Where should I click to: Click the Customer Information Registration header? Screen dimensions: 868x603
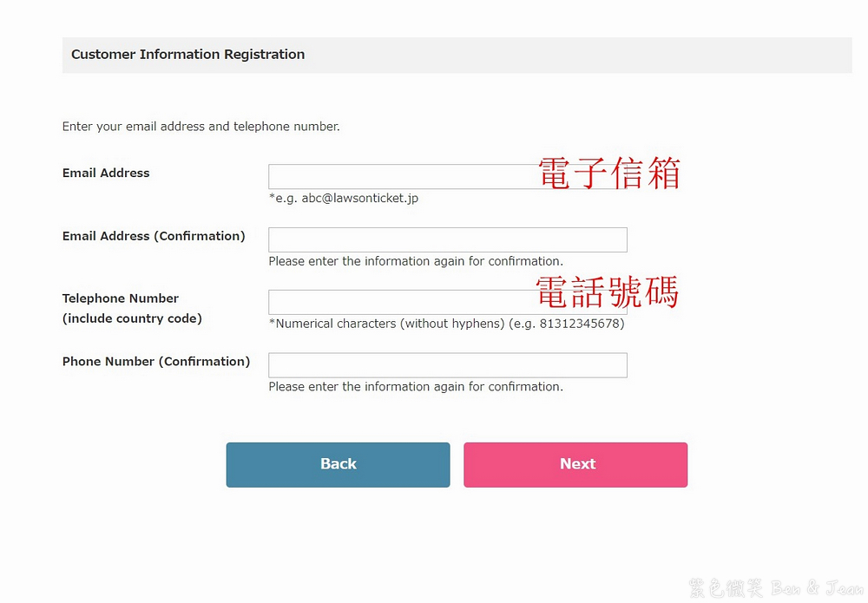pos(187,55)
